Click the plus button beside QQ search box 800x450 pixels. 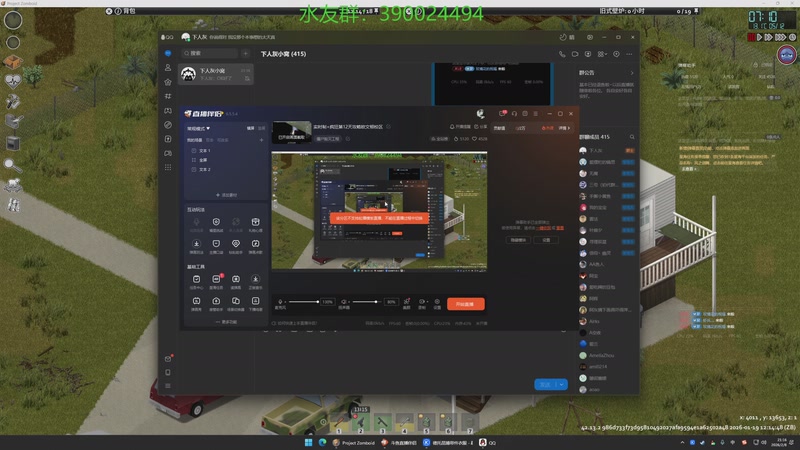click(x=245, y=53)
